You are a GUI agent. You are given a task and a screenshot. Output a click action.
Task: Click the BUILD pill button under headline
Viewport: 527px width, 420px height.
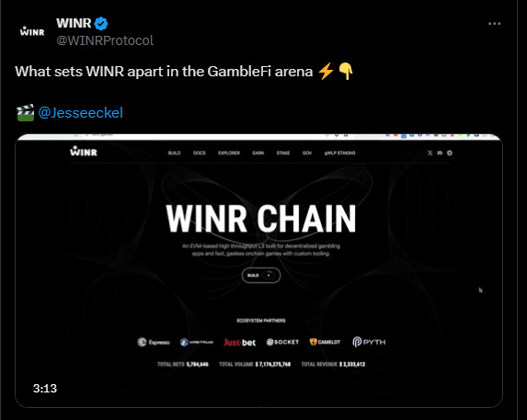click(261, 276)
